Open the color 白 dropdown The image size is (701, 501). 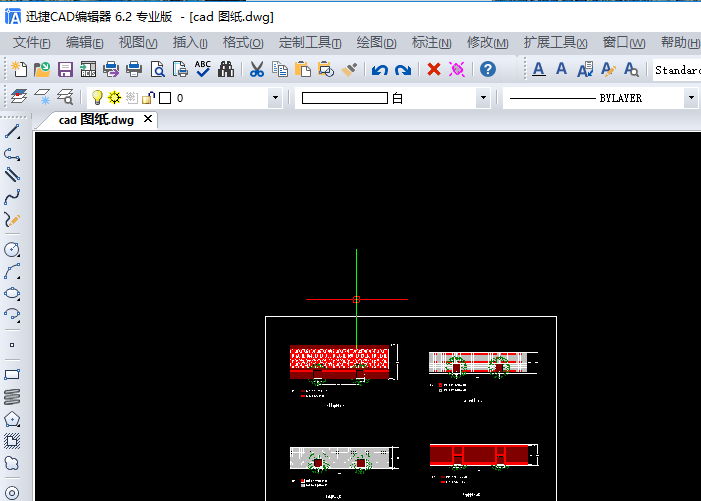coord(483,98)
